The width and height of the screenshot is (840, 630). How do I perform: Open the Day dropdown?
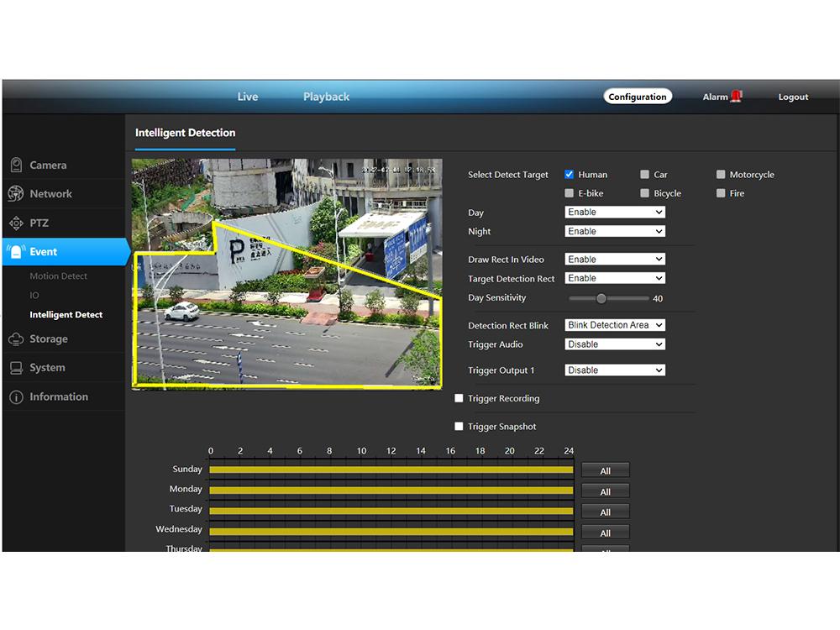coord(615,213)
